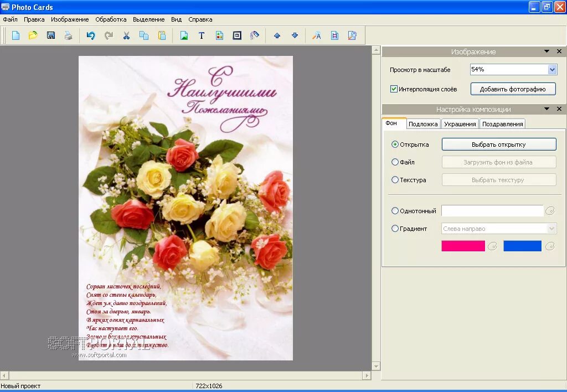Click the Добавить фотографию button
Viewport: 567px width, 392px height.
[513, 89]
